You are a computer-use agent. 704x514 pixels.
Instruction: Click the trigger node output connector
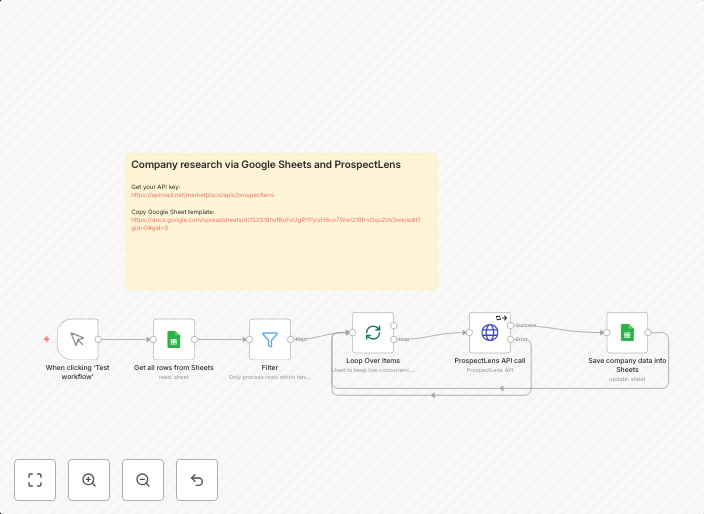[98, 339]
